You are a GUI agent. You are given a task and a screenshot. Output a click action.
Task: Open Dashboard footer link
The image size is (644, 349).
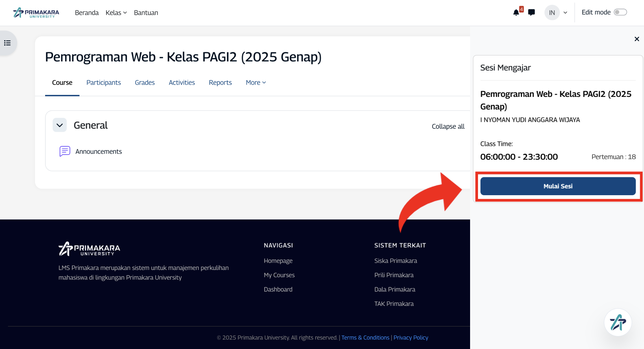click(278, 289)
